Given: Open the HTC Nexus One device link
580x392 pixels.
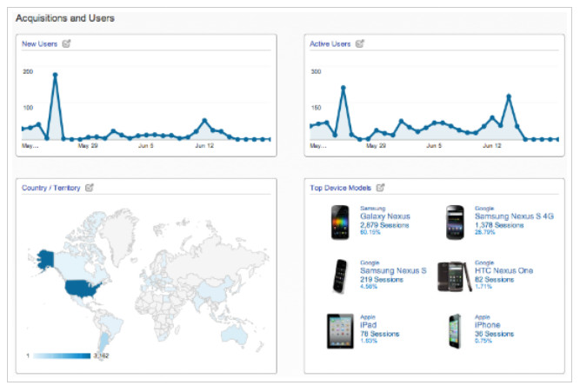Looking at the screenshot, I should [x=504, y=270].
